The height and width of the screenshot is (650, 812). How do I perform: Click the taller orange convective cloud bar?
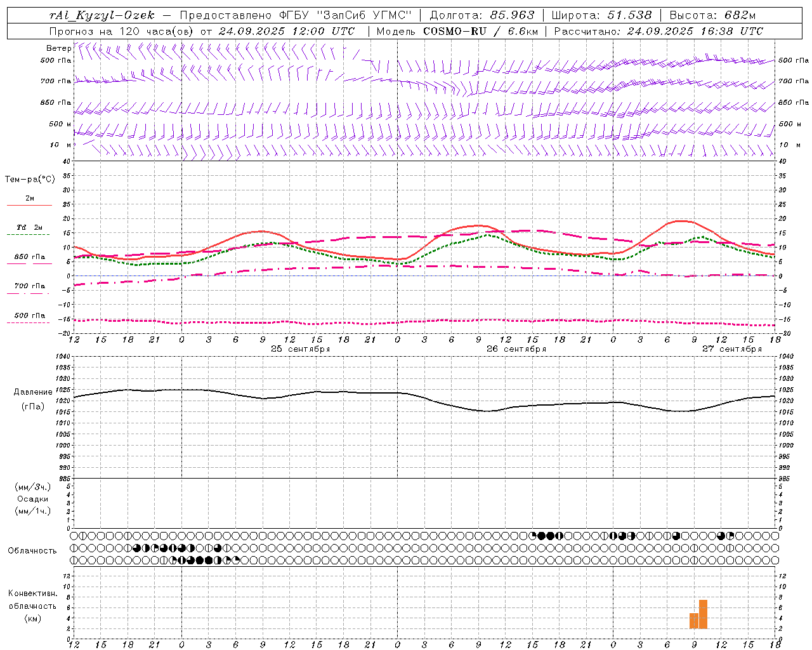click(x=703, y=614)
